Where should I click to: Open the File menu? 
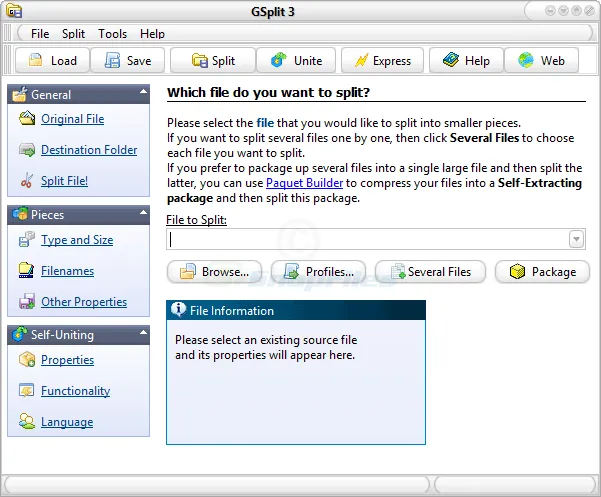tap(40, 34)
